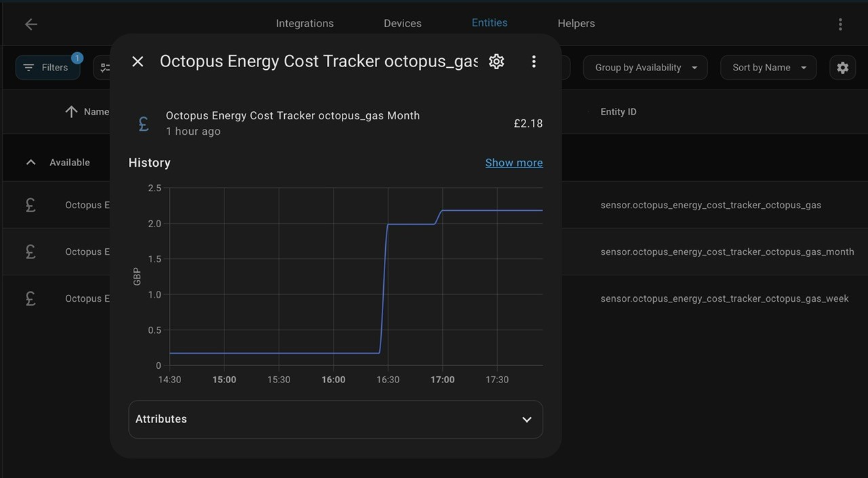Open the dialog's three-dot menu
Screen dimensions: 868x478
(x=534, y=62)
